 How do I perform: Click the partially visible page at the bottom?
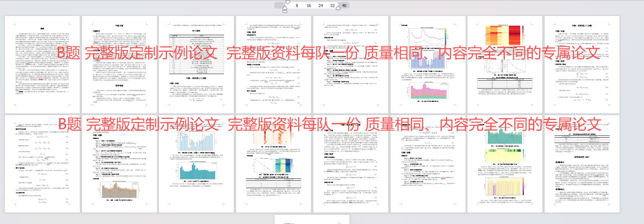tap(312, 219)
